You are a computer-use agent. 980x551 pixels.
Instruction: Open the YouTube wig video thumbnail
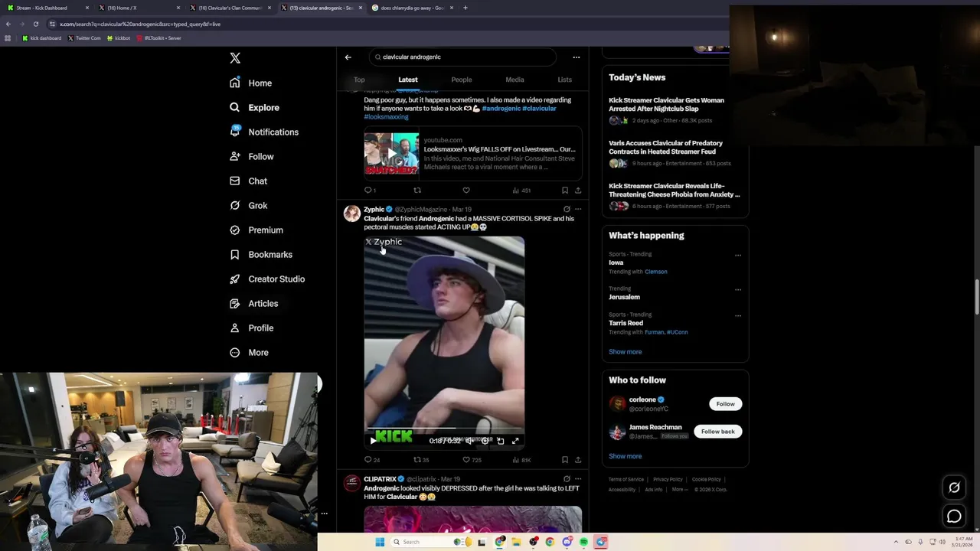(x=391, y=155)
